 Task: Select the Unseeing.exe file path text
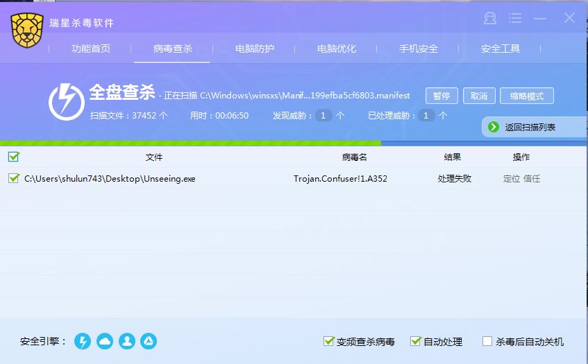[110, 179]
